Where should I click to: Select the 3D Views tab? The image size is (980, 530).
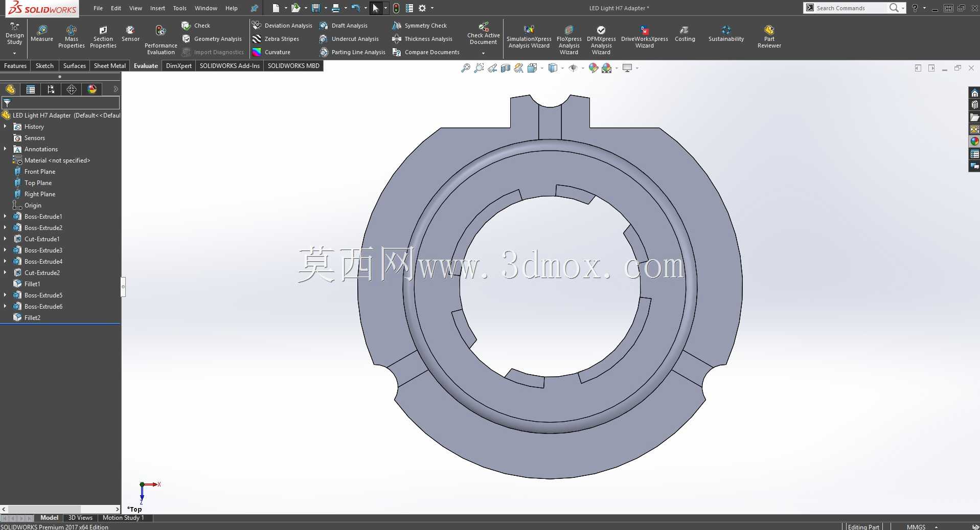80,518
